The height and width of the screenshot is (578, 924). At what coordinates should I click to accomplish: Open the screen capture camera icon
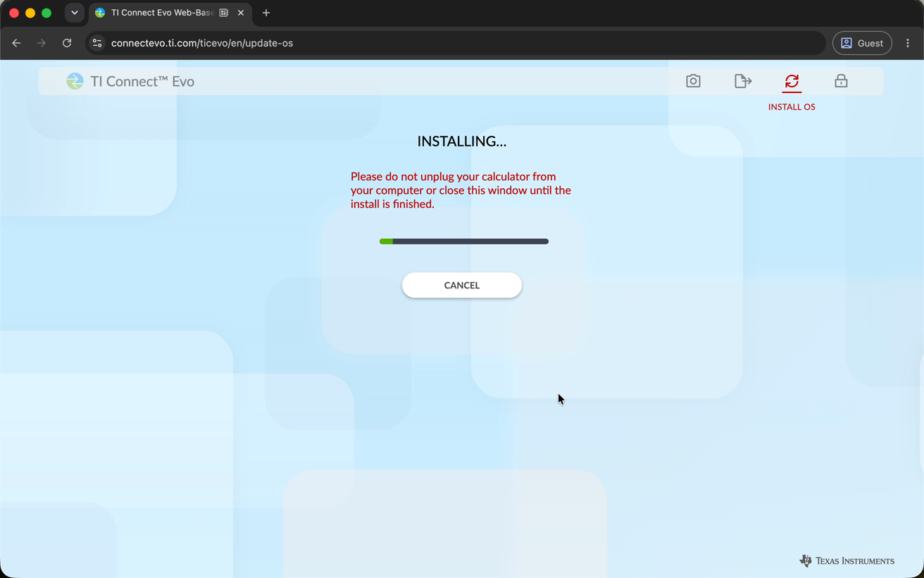(x=693, y=81)
